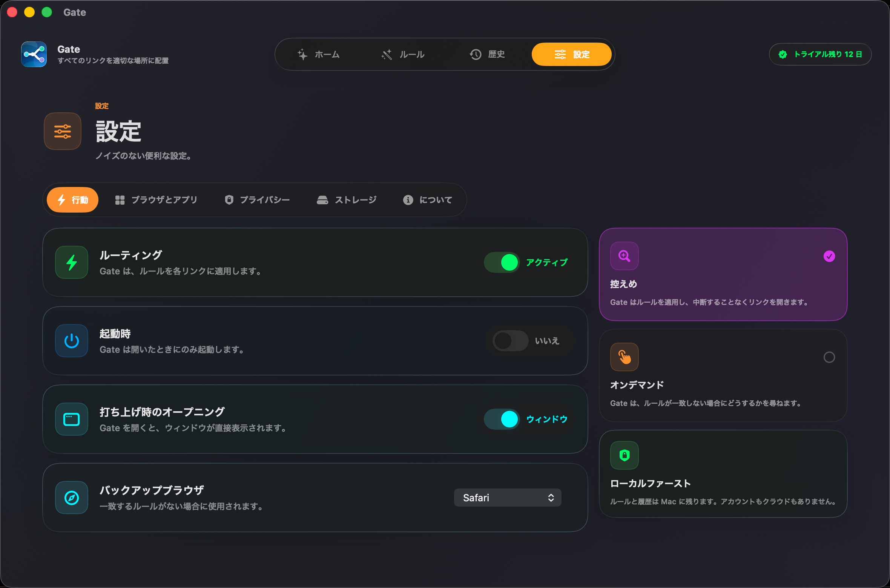Switch to the ルール tab
The width and height of the screenshot is (890, 588).
403,54
